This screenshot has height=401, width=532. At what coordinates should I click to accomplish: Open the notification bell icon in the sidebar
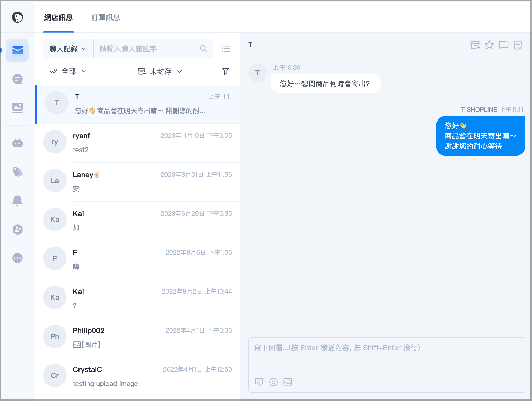point(17,200)
